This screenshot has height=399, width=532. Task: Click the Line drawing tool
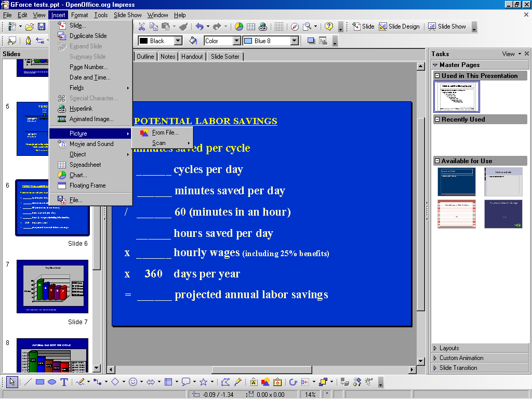coord(28,382)
